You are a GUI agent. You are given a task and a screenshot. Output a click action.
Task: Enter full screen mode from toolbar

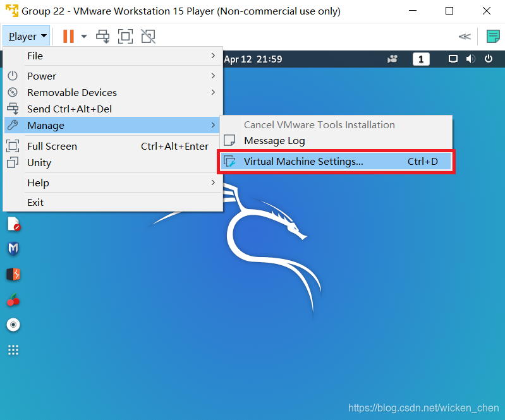(125, 37)
